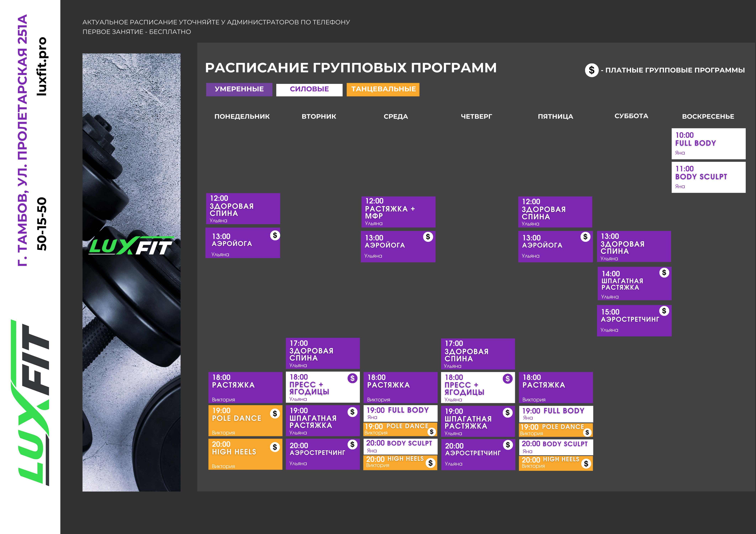This screenshot has width=756, height=534.
Task: Open Sunday 11:00 Body Sculpt class card
Action: pyautogui.click(x=708, y=177)
